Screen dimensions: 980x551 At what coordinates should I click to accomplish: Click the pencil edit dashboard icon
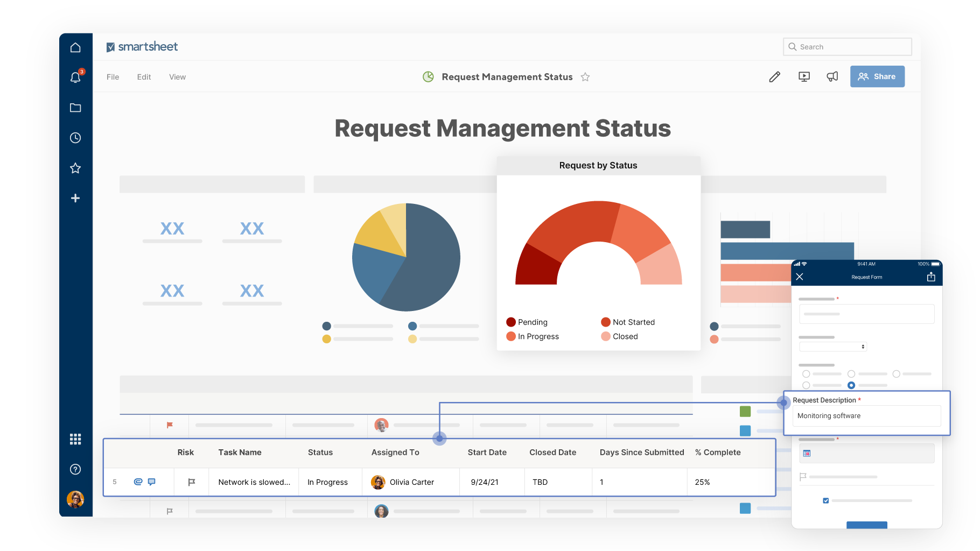(x=774, y=77)
